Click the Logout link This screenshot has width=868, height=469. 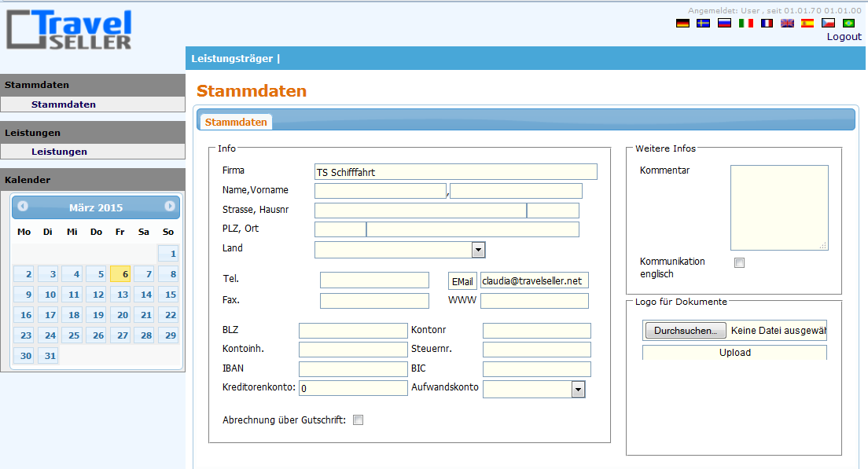tap(844, 37)
